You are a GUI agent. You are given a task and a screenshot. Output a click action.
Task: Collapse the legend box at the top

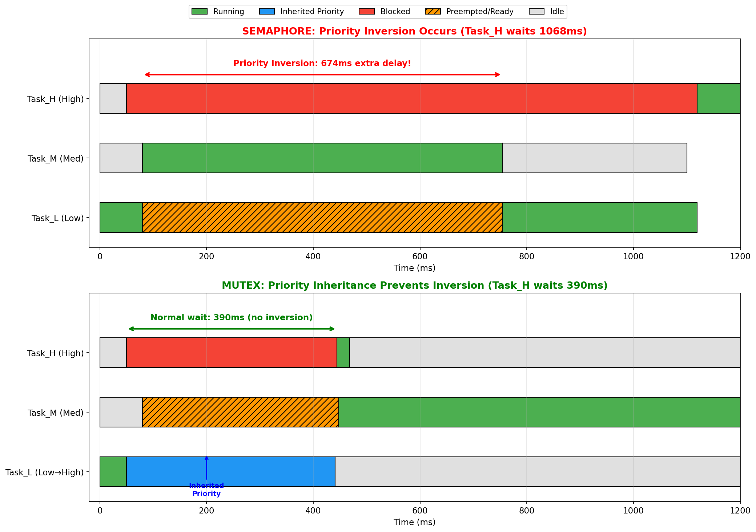(378, 11)
